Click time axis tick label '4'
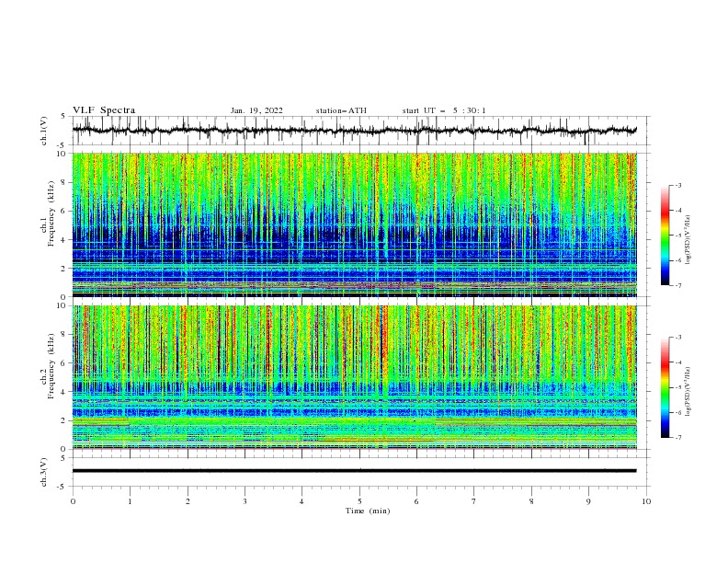Image resolution: width=728 pixels, height=563 pixels. pyautogui.click(x=301, y=501)
